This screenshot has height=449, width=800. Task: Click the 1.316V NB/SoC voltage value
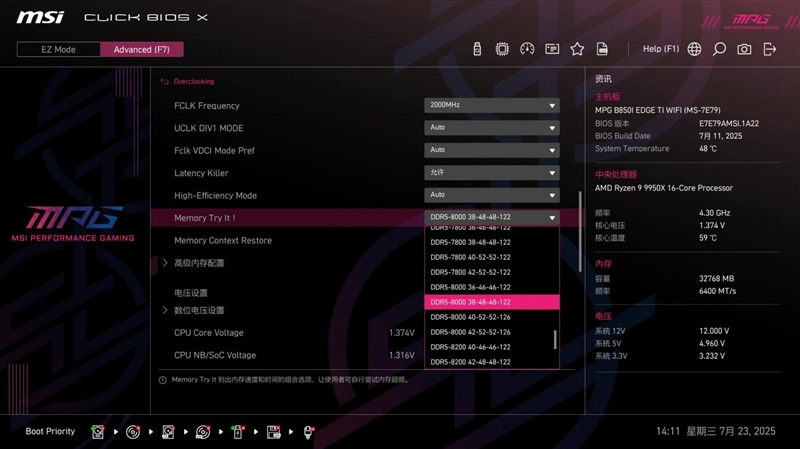click(402, 355)
